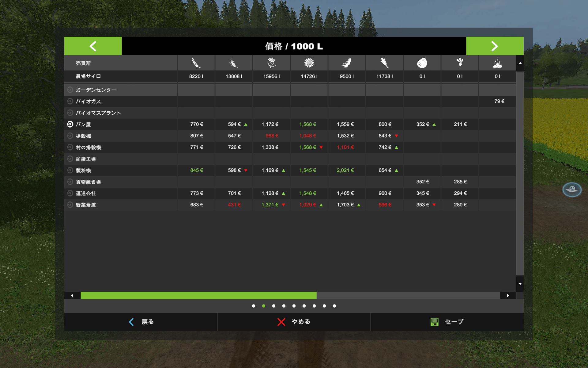Toggle map marker for パン屋
This screenshot has height=368, width=588.
click(x=70, y=124)
